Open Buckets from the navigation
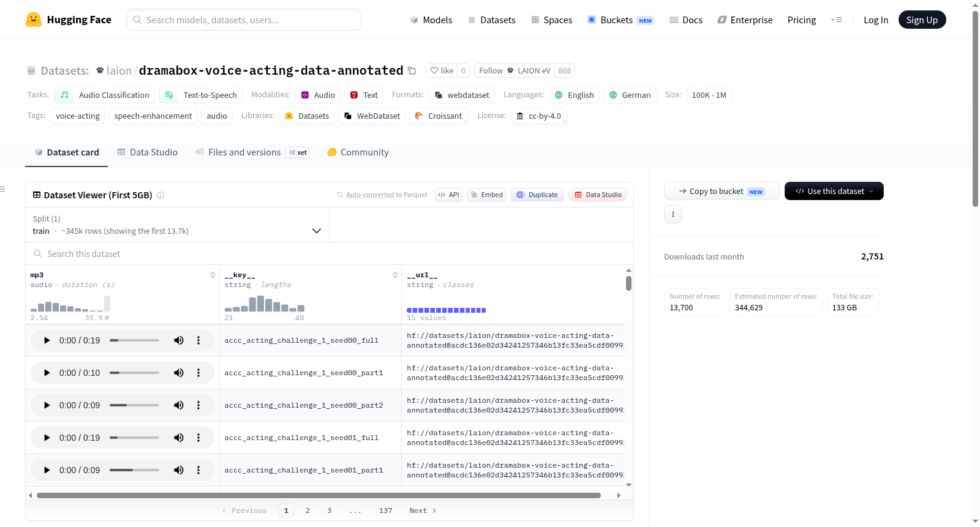The width and height of the screenshot is (980, 527). 620,20
